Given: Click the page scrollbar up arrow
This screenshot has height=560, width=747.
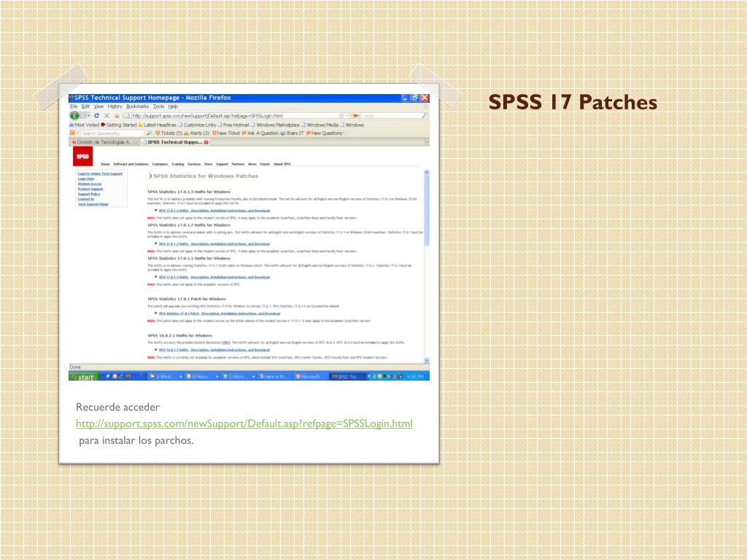Looking at the screenshot, I should pos(426,172).
